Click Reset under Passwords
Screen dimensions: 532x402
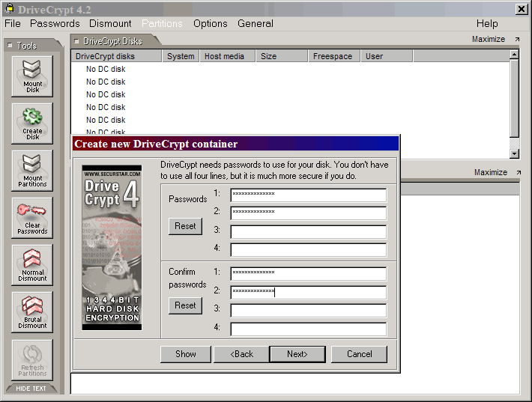coord(185,226)
